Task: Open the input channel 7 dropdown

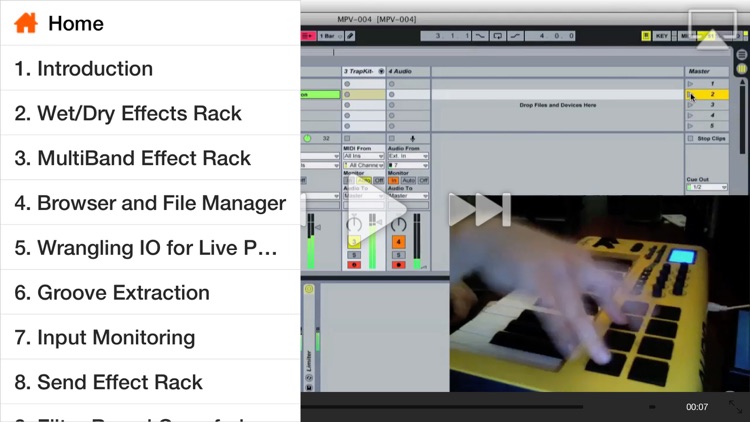Action: [x=408, y=165]
